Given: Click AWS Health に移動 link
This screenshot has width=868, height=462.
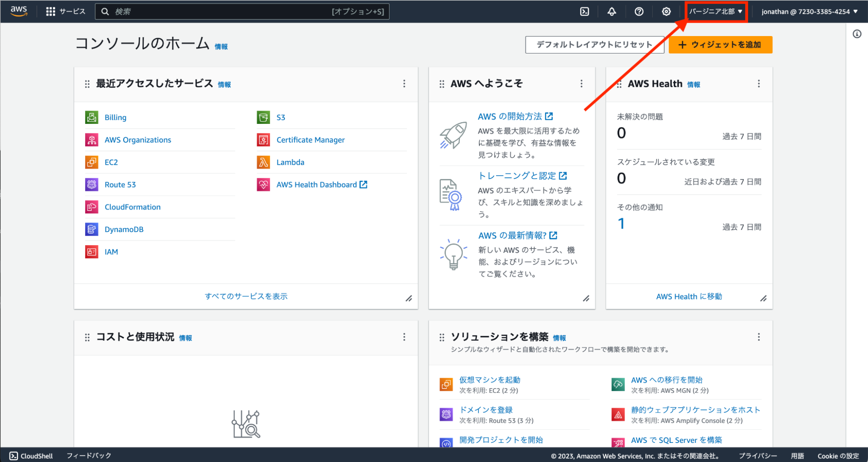Looking at the screenshot, I should pyautogui.click(x=689, y=296).
